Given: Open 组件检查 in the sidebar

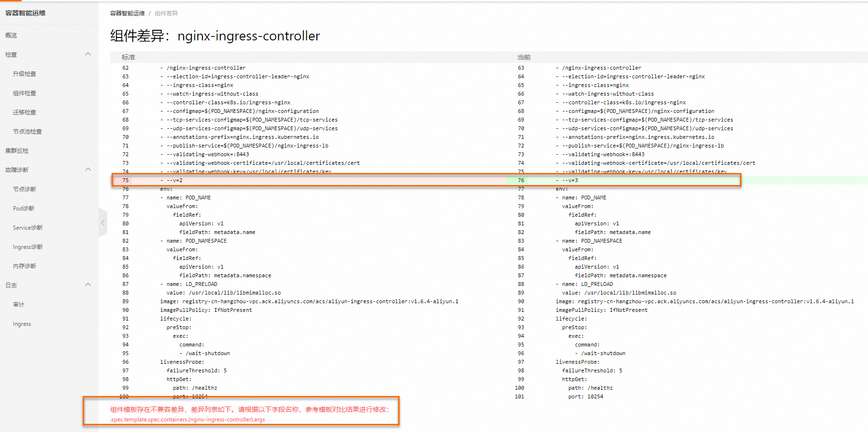Looking at the screenshot, I should [25, 93].
